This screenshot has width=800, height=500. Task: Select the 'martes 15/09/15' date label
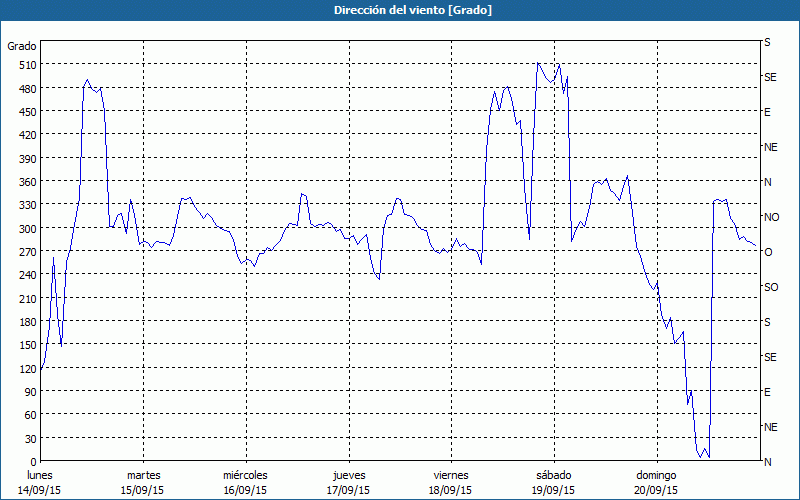tap(143, 482)
